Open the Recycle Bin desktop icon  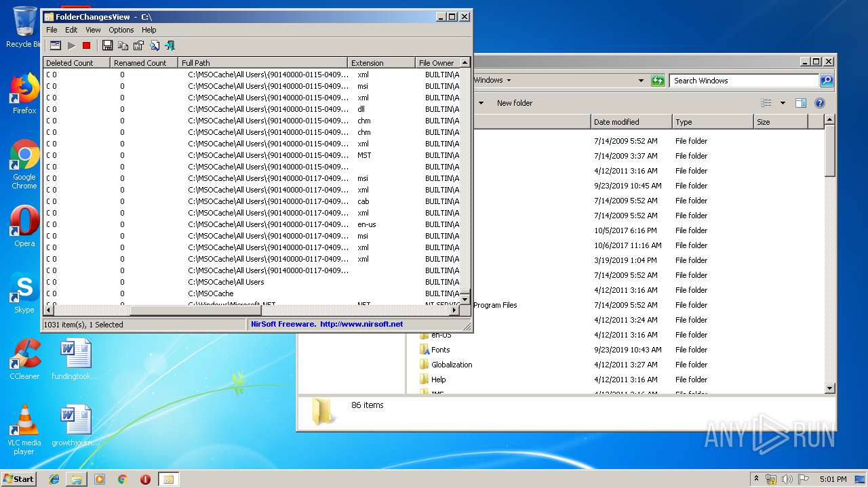click(x=24, y=27)
